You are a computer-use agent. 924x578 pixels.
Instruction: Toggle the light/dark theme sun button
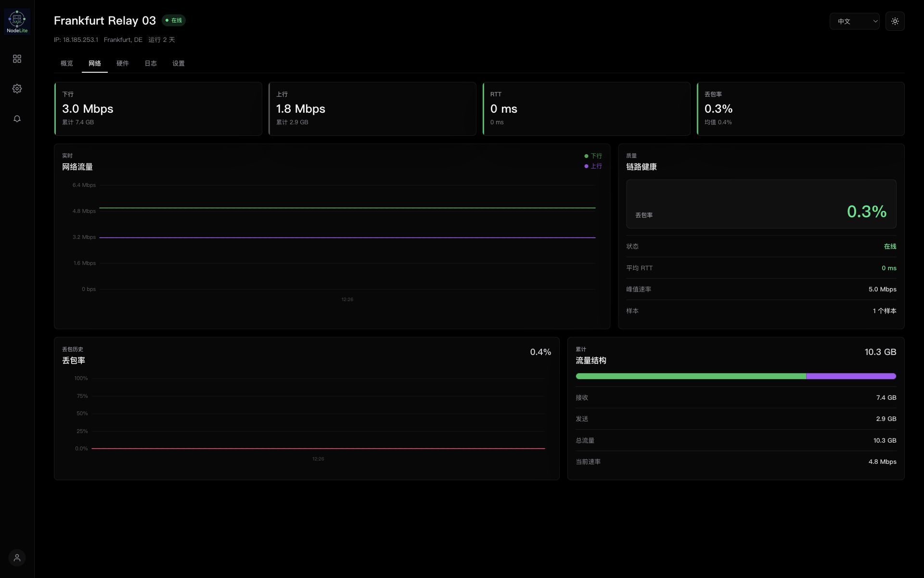895,21
